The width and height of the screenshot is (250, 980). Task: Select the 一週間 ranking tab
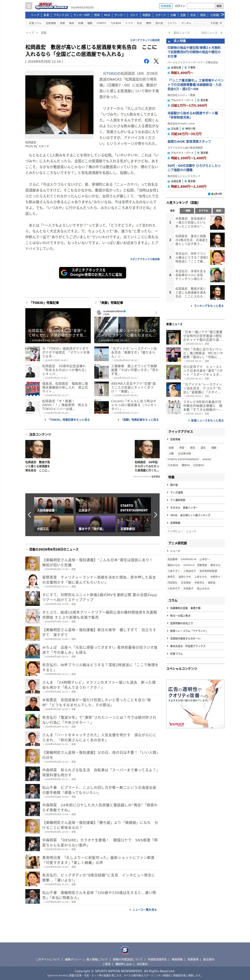click(x=187, y=210)
